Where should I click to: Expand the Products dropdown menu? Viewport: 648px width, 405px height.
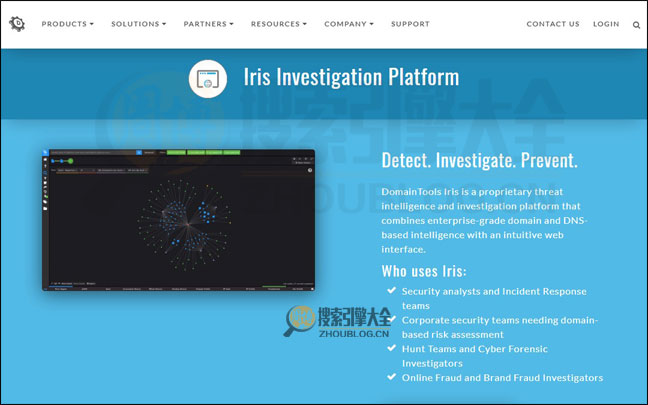click(67, 24)
